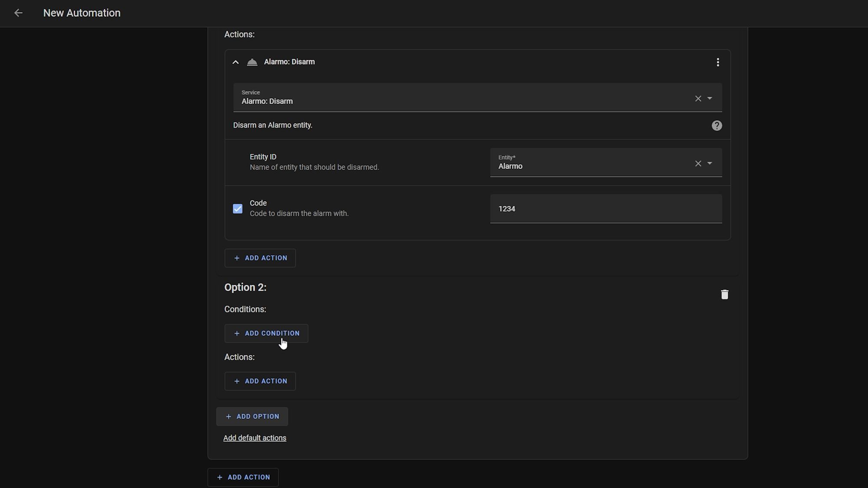Uncheck the Code checkbox
Image resolution: width=868 pixels, height=488 pixels.
[238, 209]
